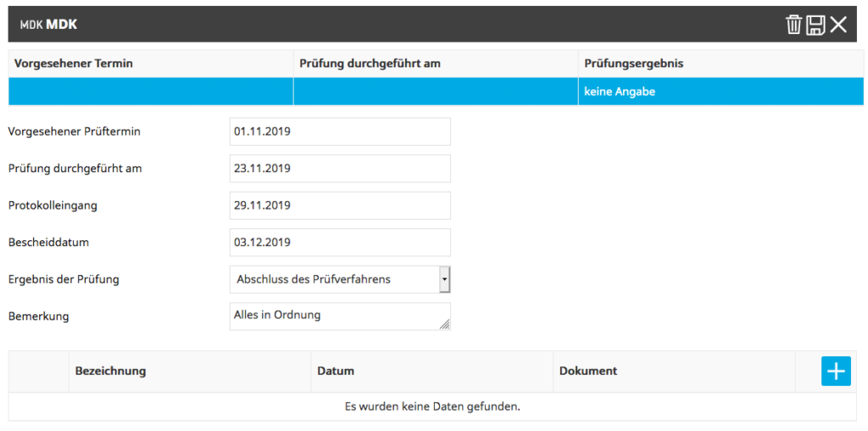This screenshot has height=431, width=868.
Task: Click the Dokument column header
Action: tap(588, 371)
